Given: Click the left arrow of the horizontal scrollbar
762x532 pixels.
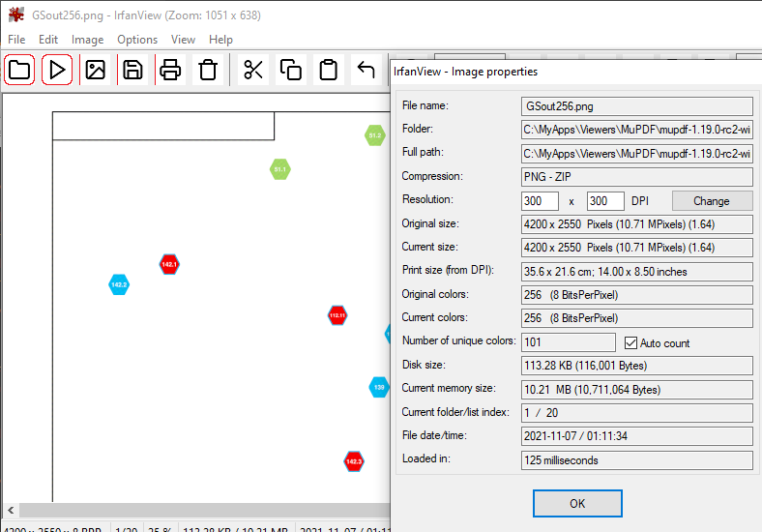Looking at the screenshot, I should pos(11,510).
